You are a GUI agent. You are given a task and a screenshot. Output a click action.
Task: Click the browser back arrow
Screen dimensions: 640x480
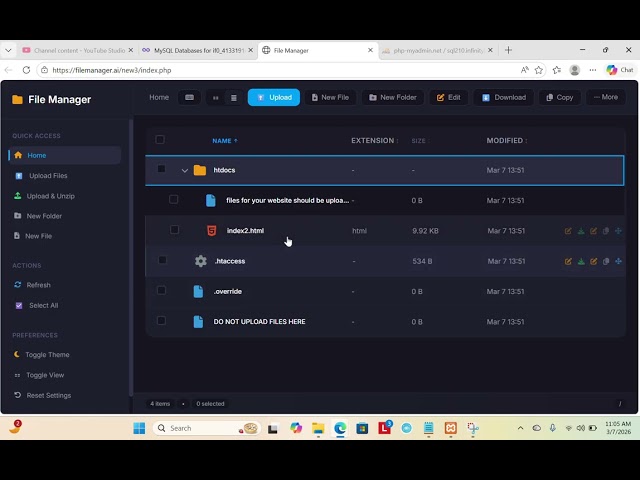8,70
